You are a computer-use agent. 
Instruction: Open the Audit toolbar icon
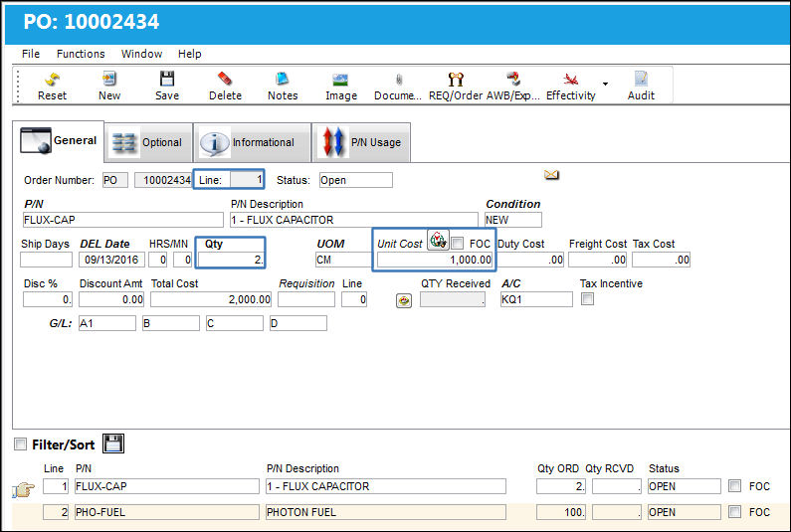pyautogui.click(x=641, y=80)
